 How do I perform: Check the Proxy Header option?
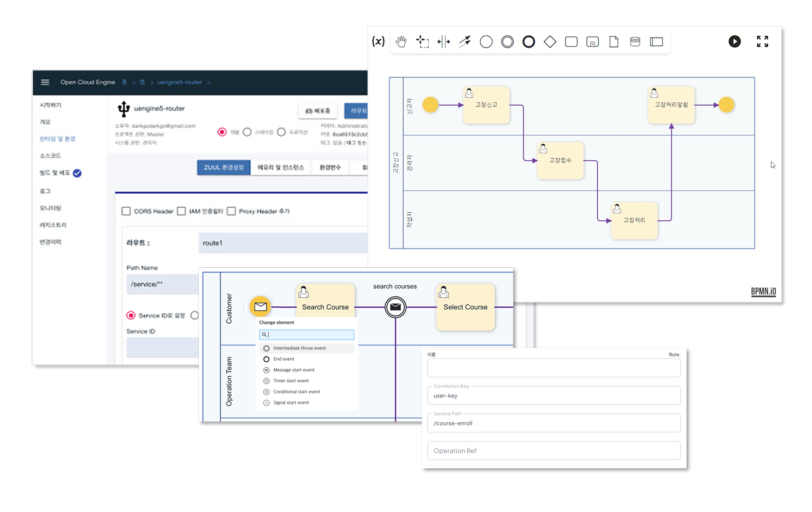pyautogui.click(x=231, y=211)
